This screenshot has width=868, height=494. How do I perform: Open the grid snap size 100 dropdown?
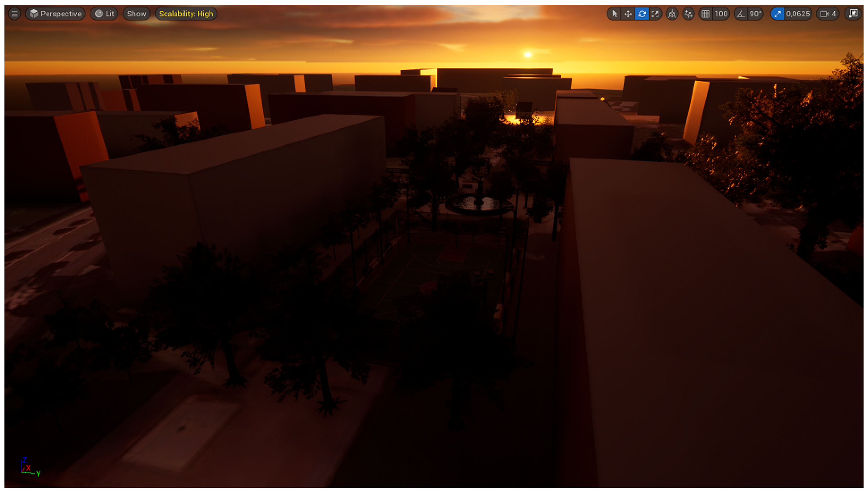point(721,14)
